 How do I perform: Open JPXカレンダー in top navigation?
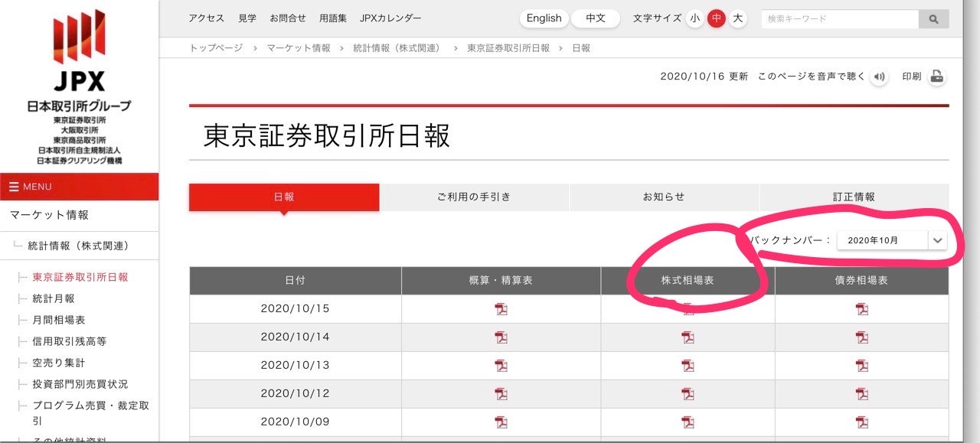coord(390,18)
